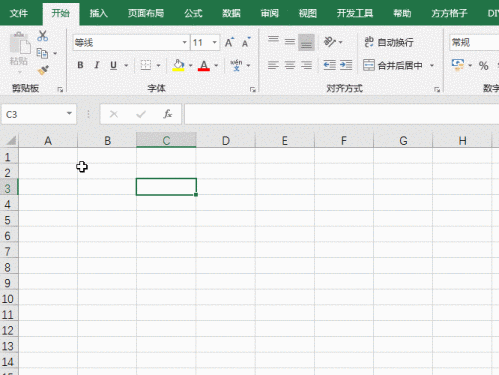
Task: Center text horizontally
Action: click(290, 65)
